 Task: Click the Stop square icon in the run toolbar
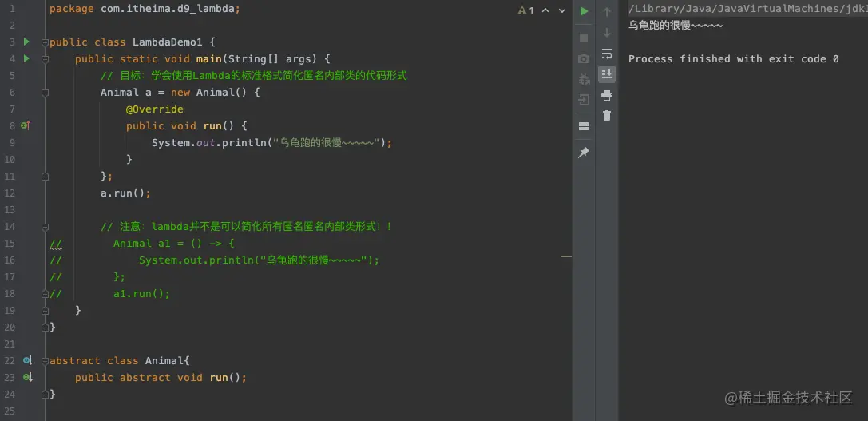(584, 37)
